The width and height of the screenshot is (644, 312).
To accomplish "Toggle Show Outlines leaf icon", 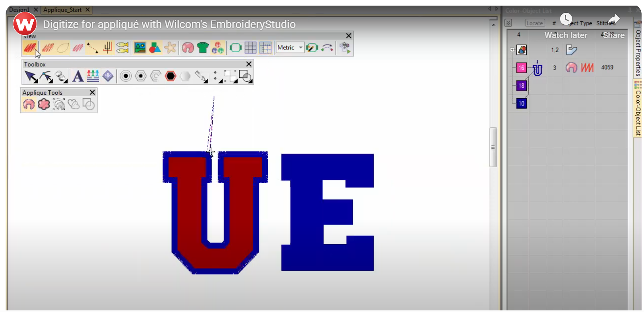I will tap(63, 48).
